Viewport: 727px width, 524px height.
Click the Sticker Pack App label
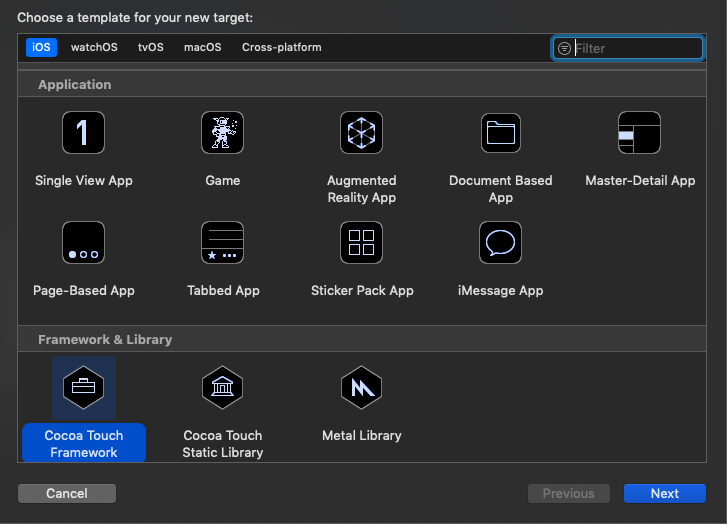coord(362,291)
